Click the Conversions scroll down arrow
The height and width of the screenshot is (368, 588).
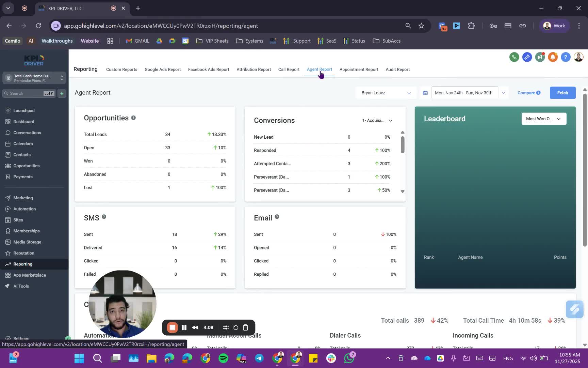point(403,191)
